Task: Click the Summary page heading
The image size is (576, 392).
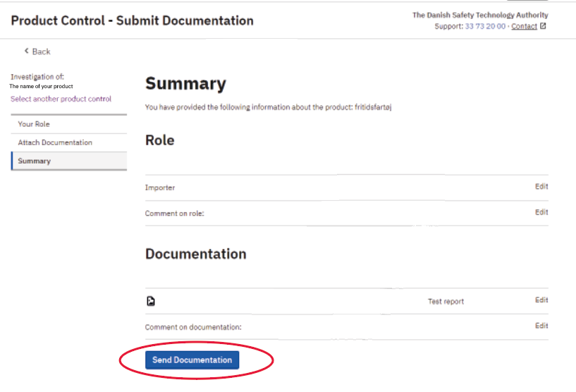Action: click(185, 84)
